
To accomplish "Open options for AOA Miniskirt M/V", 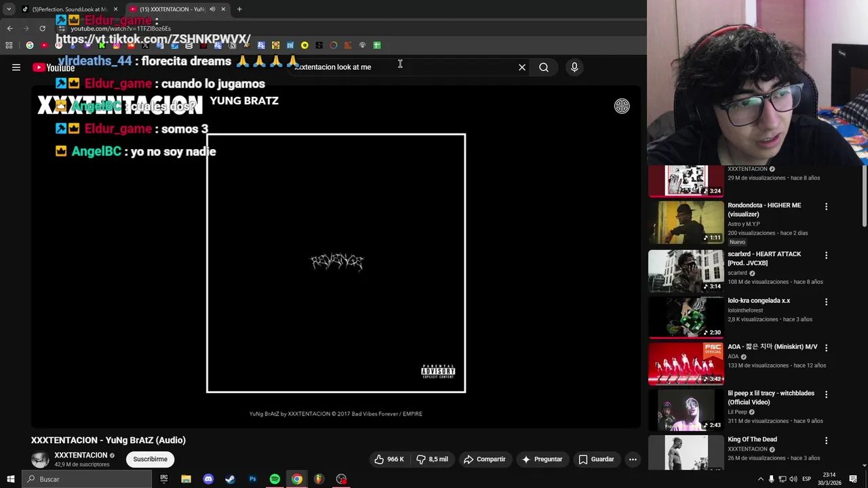I will 826,348.
